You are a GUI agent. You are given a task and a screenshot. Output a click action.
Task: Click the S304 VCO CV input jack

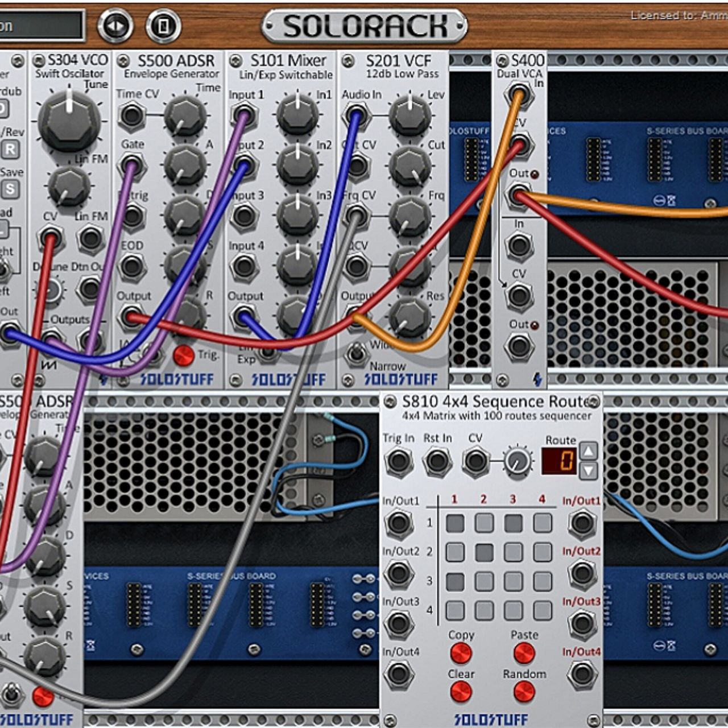pos(50,238)
